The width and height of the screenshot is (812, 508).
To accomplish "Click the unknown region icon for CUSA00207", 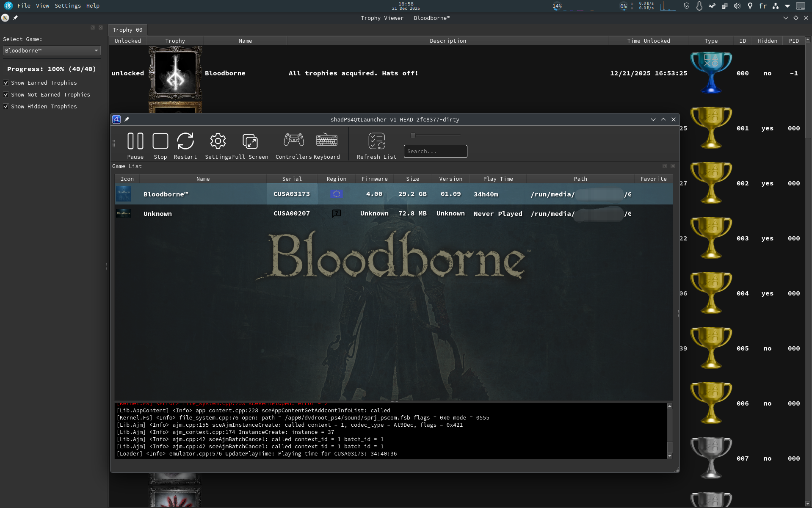I will [x=336, y=213].
